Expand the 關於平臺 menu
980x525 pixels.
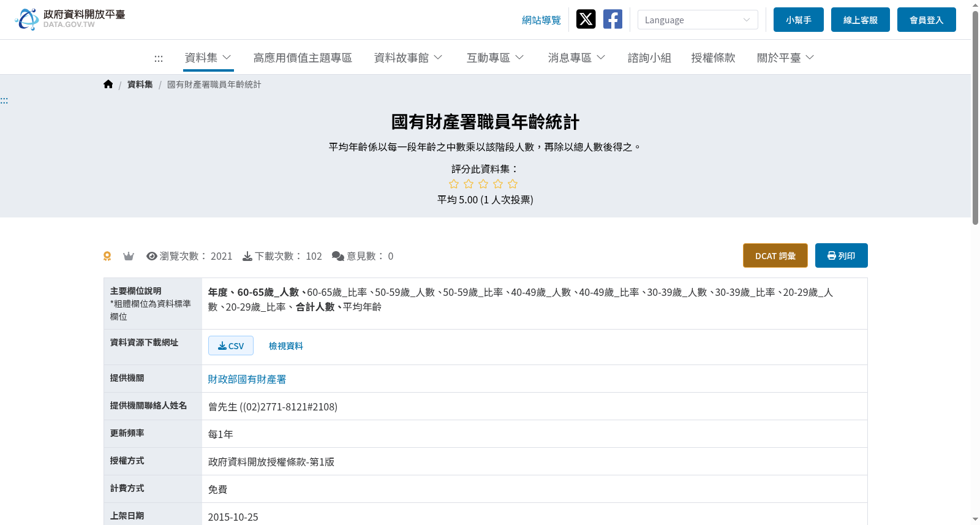point(786,58)
